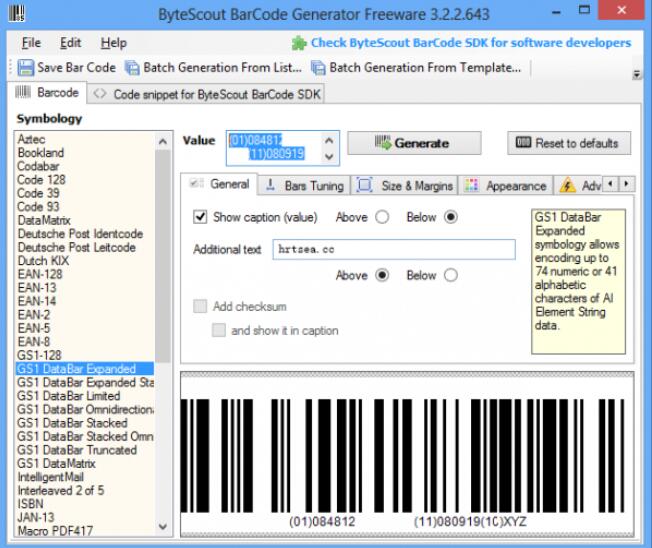Click Save Bar Code toolbar button
This screenshot has width=652, height=548.
click(67, 67)
